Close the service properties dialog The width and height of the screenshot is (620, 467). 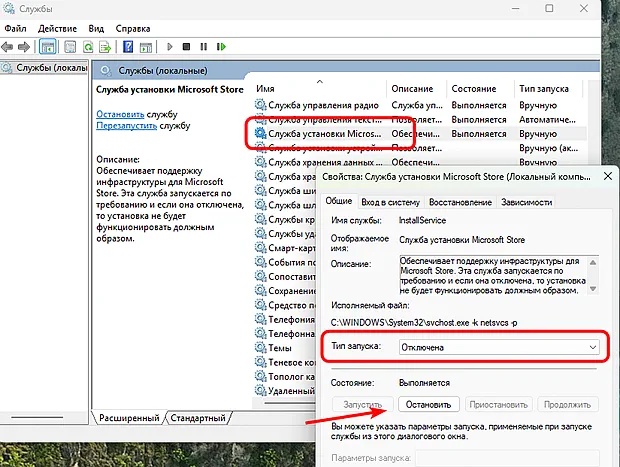(x=608, y=176)
